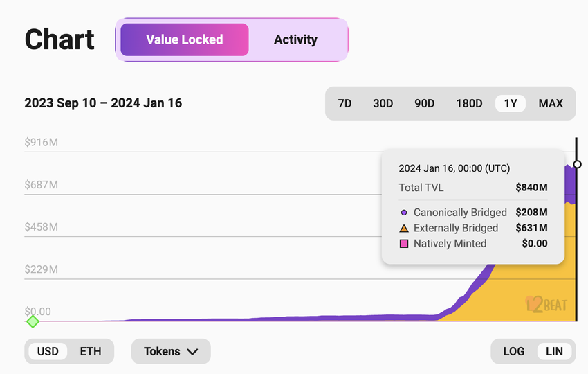Switch to the Activity tab

pyautogui.click(x=295, y=39)
